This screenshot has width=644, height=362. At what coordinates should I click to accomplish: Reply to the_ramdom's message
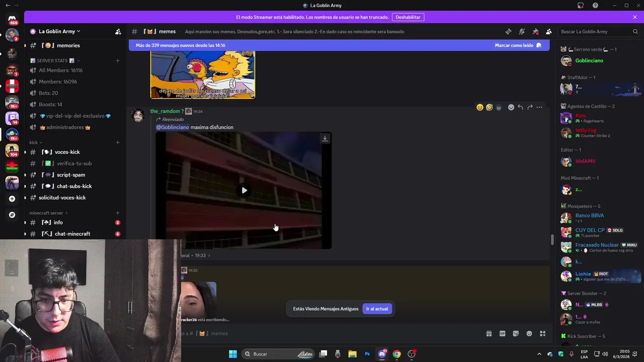pyautogui.click(x=520, y=107)
